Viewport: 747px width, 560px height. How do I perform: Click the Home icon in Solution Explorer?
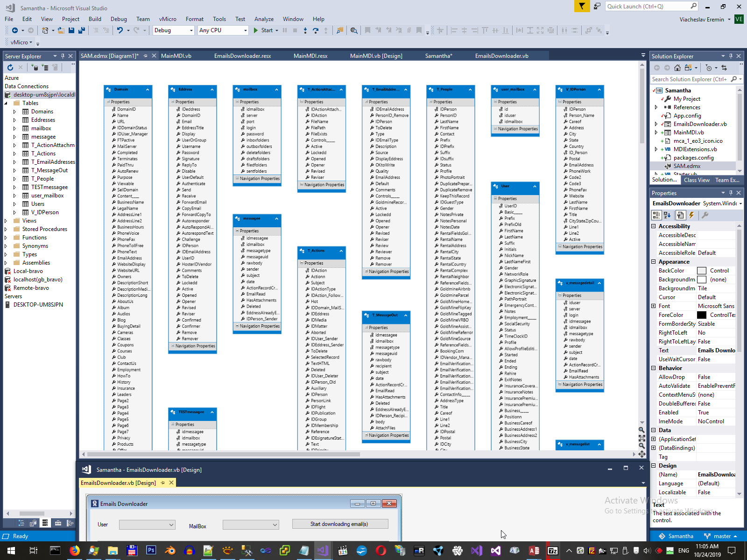point(677,68)
